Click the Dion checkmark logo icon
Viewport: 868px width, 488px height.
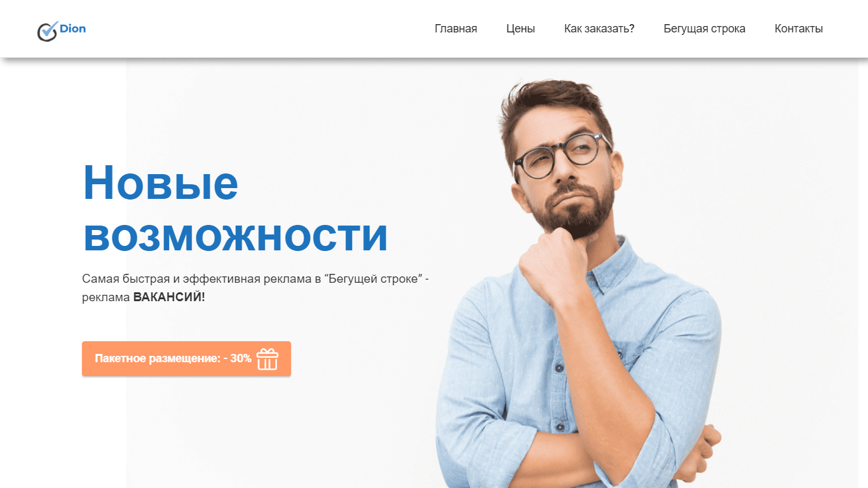[x=47, y=31]
